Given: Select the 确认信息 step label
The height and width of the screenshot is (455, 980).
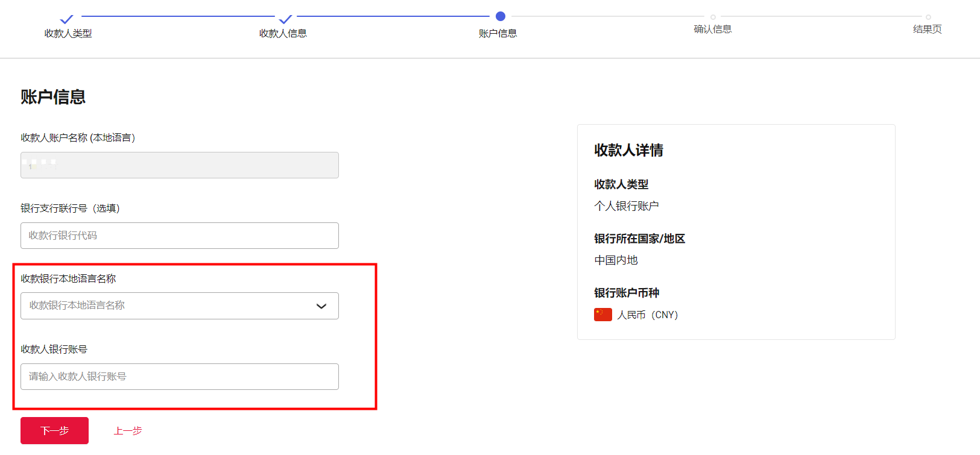Looking at the screenshot, I should coord(713,29).
